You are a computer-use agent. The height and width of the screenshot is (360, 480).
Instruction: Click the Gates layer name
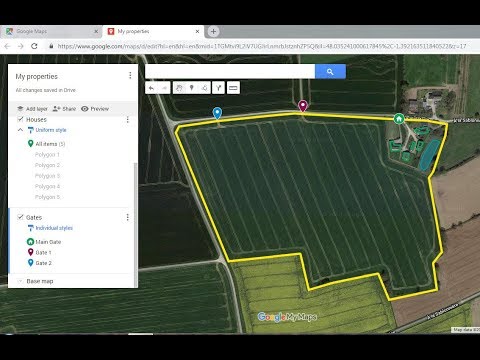pos(34,217)
